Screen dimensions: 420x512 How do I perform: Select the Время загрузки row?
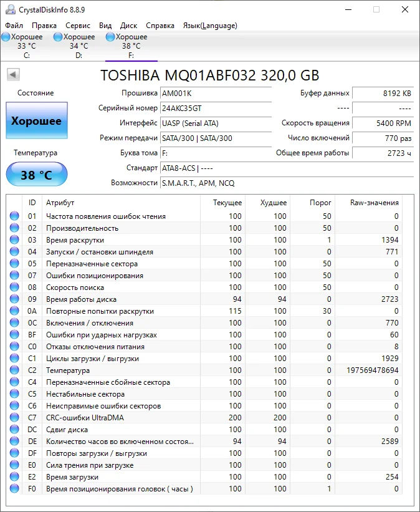[204, 476]
